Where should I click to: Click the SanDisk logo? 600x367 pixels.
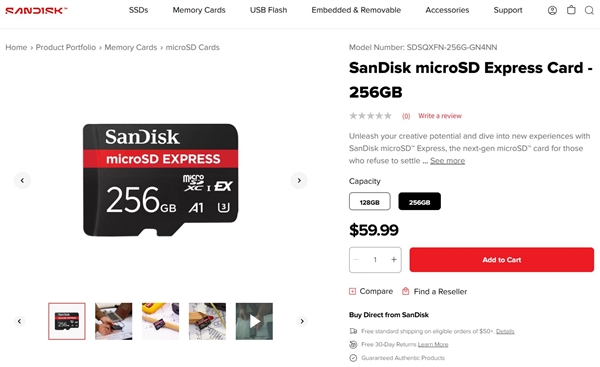36,11
